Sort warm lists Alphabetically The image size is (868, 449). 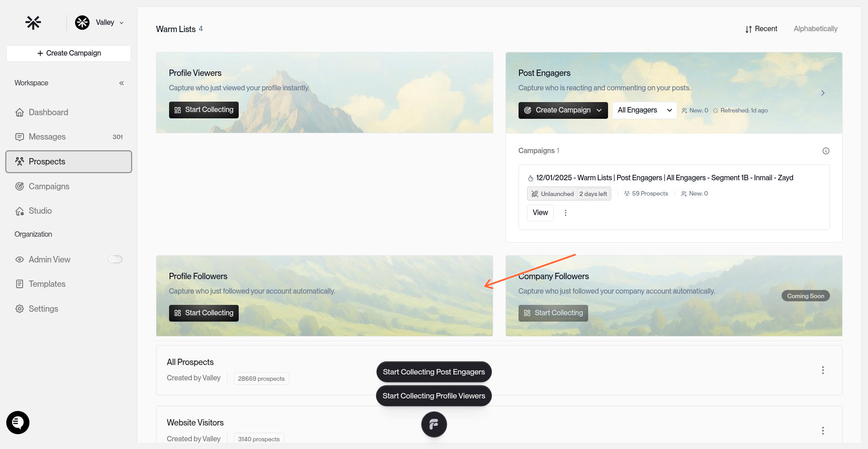pos(816,29)
